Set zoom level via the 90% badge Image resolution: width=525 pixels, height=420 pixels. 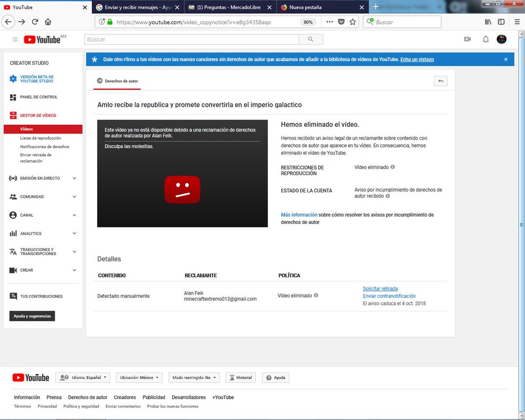[x=308, y=22]
